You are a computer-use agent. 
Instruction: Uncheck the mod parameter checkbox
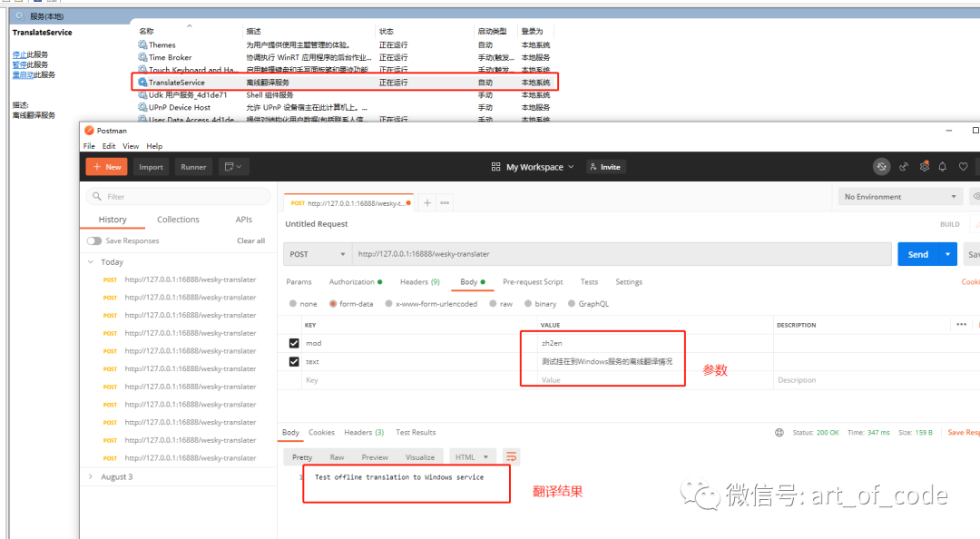coord(294,343)
